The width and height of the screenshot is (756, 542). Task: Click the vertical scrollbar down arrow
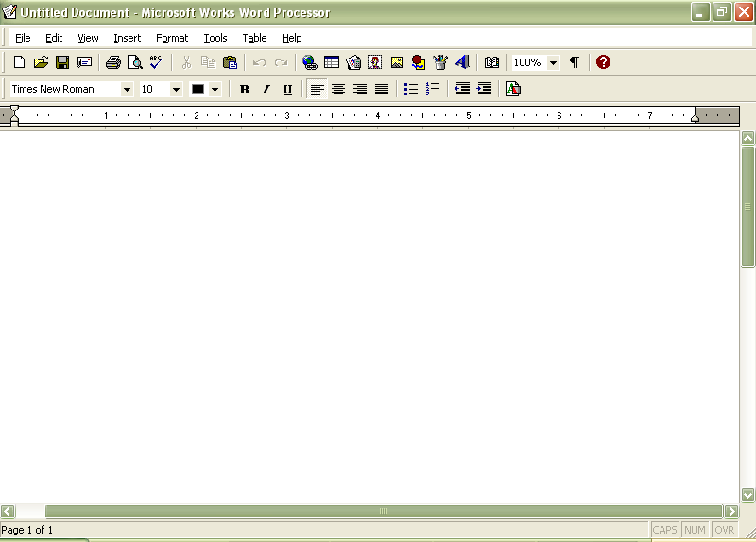pos(747,494)
